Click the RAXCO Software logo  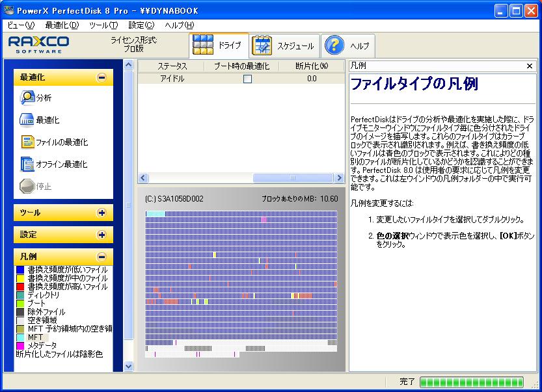38,45
